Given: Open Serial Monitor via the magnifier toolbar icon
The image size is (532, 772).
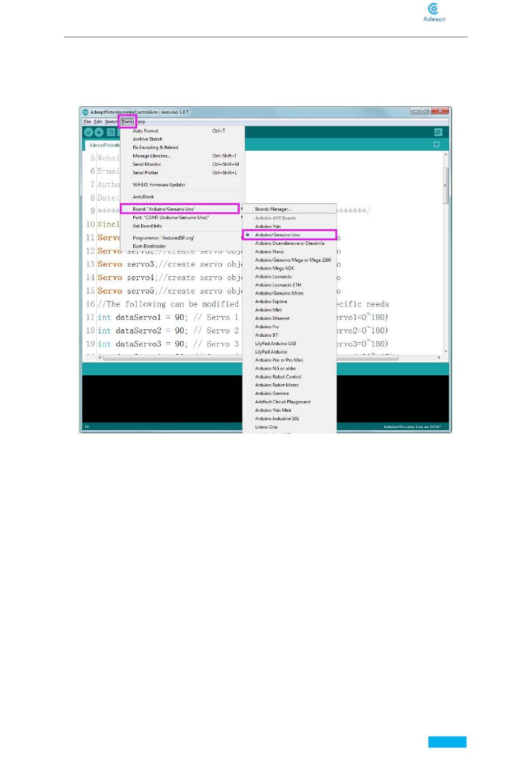Looking at the screenshot, I should (438, 132).
